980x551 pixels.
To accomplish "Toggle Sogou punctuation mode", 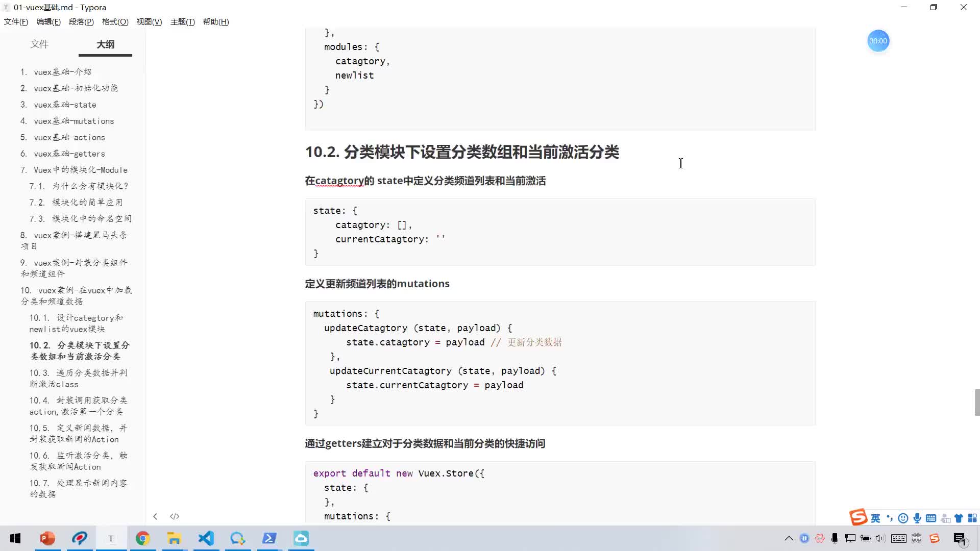I will pyautogui.click(x=889, y=518).
